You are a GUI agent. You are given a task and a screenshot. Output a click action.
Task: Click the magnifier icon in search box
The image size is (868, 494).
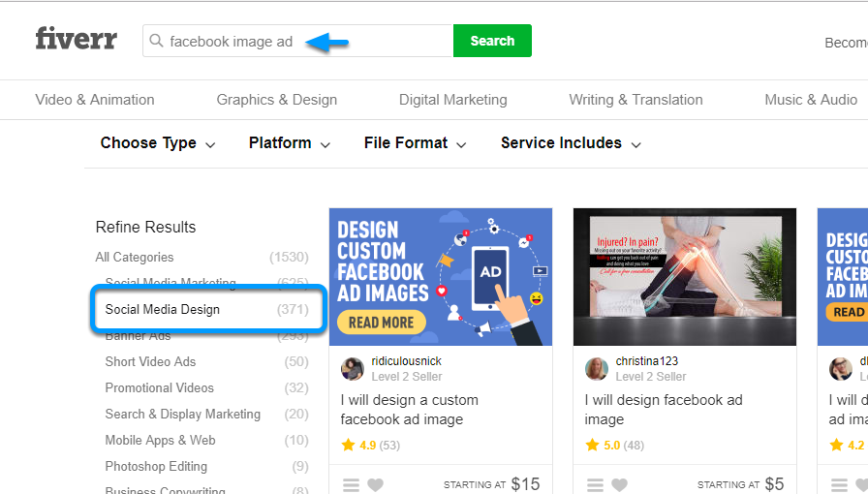[156, 41]
